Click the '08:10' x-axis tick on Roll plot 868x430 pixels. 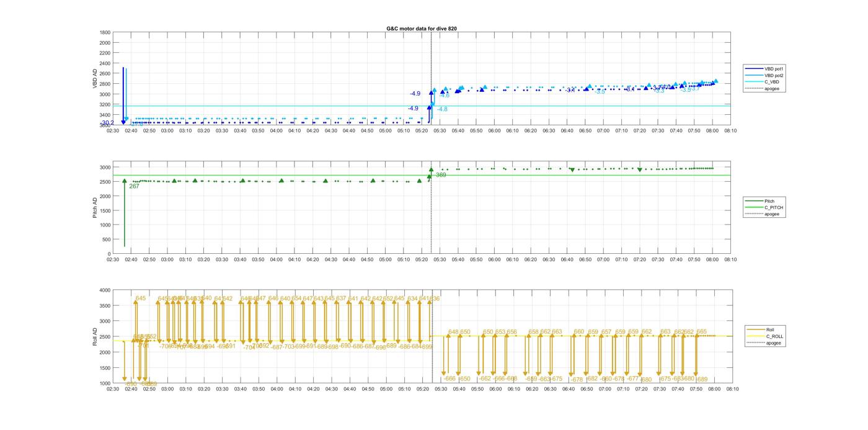click(x=732, y=389)
